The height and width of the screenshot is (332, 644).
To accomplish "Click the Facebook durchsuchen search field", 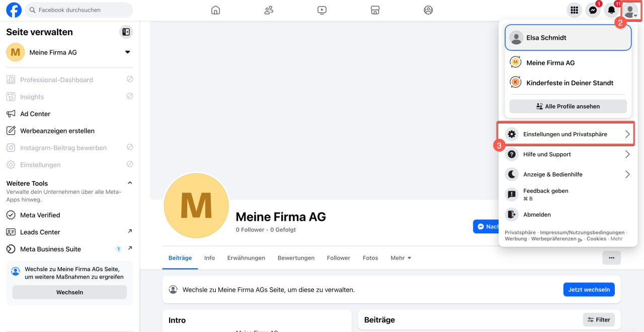I will [x=79, y=10].
